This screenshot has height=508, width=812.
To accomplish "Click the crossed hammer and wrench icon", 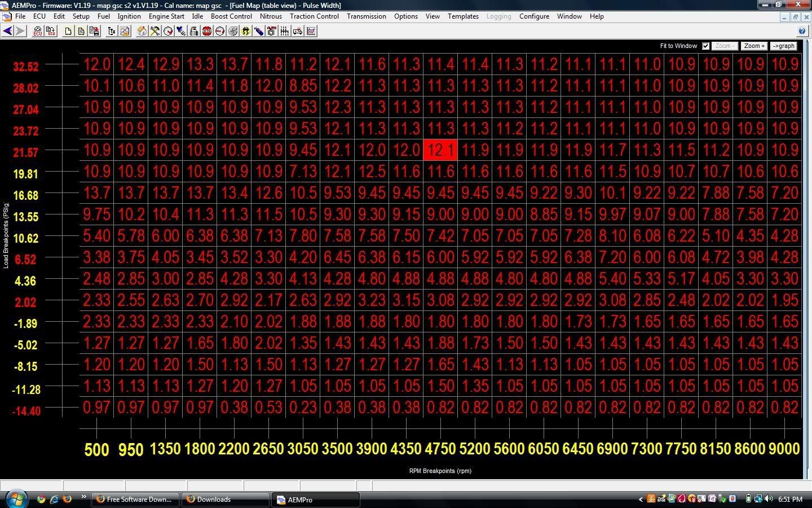I will pos(155,31).
